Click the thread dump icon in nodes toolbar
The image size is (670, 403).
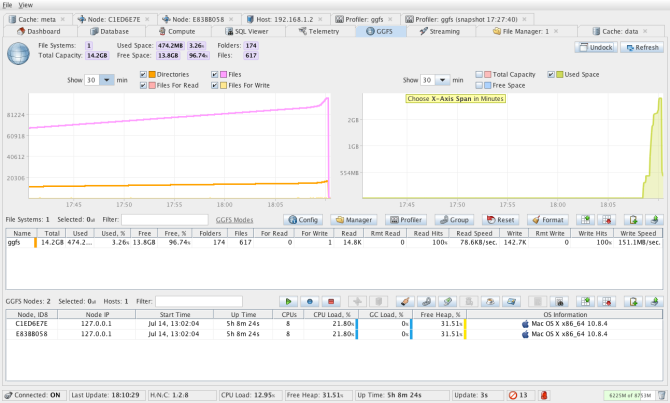(559, 301)
